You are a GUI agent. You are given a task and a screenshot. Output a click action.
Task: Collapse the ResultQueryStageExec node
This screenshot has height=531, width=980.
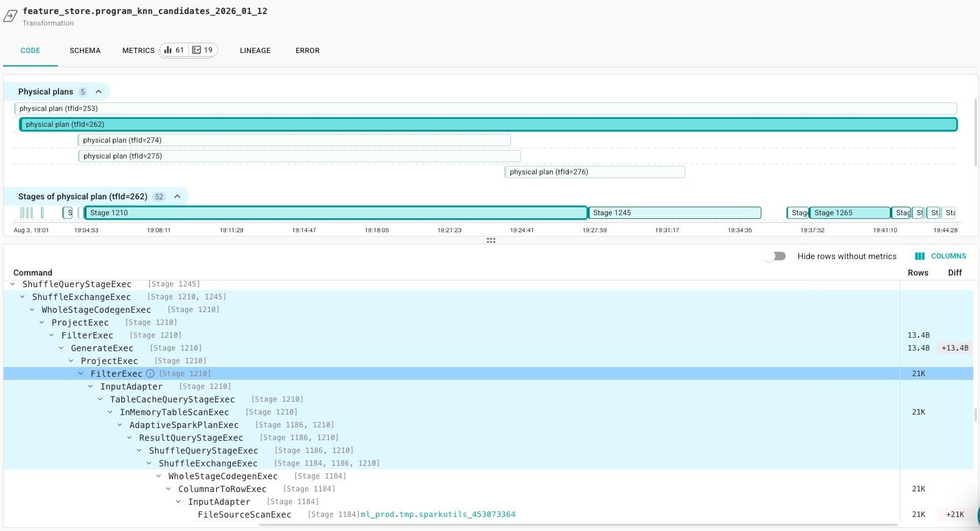coord(130,438)
